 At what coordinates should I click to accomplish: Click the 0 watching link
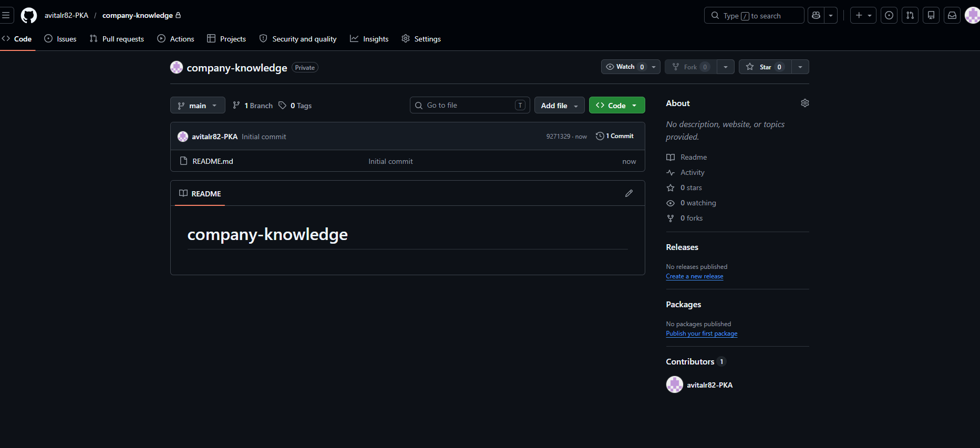coord(691,203)
